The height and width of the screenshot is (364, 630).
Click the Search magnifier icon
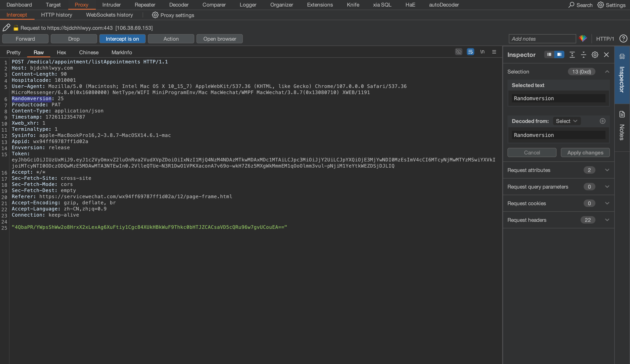[x=571, y=5]
